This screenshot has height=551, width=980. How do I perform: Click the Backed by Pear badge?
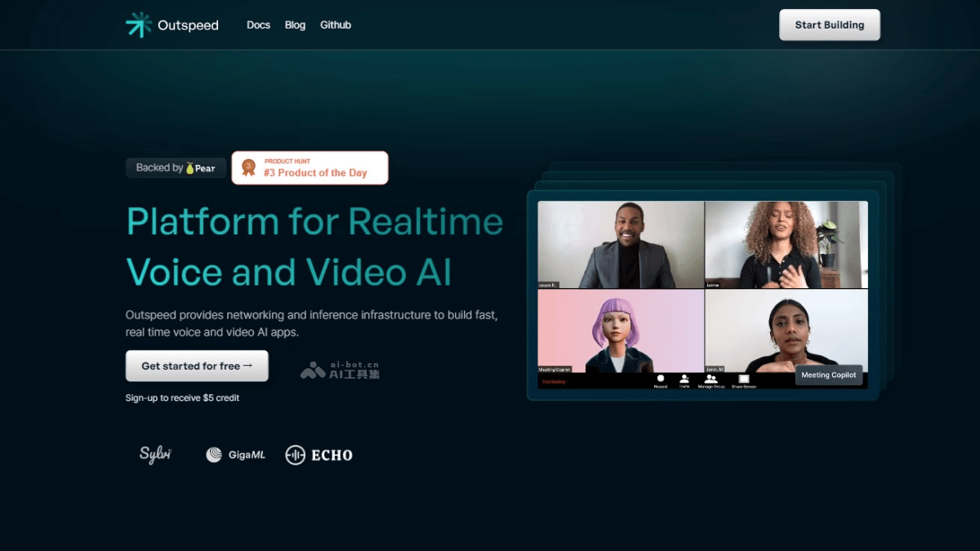pos(176,168)
